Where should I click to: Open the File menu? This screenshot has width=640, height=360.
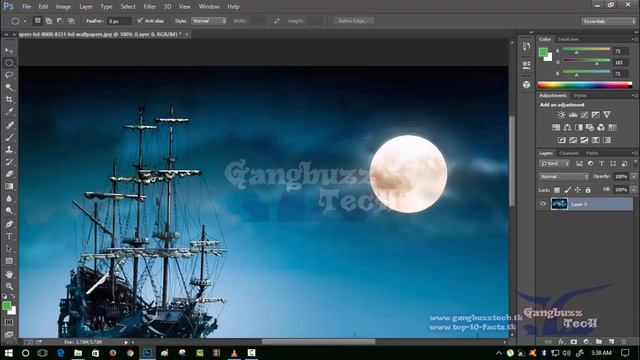(x=27, y=7)
